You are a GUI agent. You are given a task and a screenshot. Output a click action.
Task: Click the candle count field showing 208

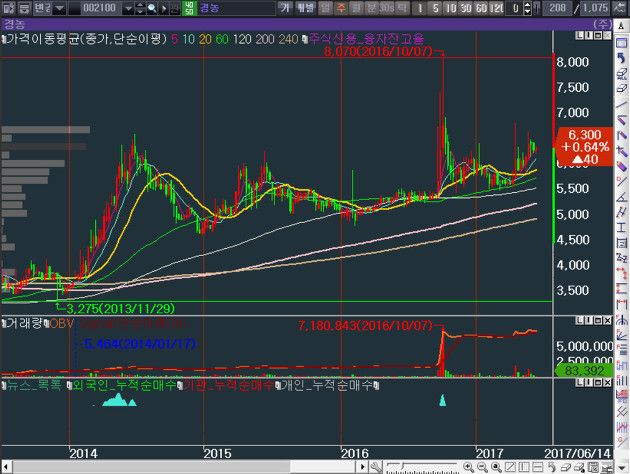point(557,8)
